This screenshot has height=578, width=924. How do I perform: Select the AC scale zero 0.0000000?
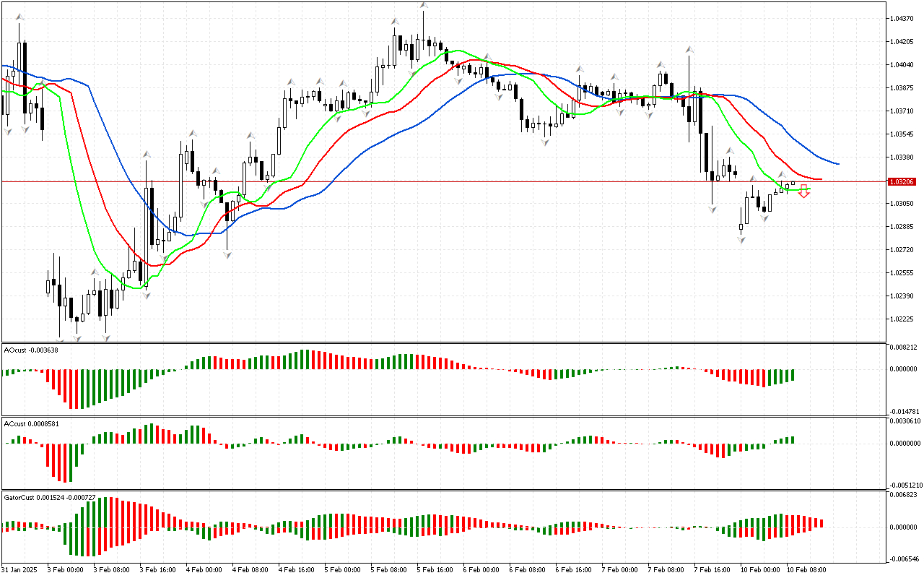[906, 444]
